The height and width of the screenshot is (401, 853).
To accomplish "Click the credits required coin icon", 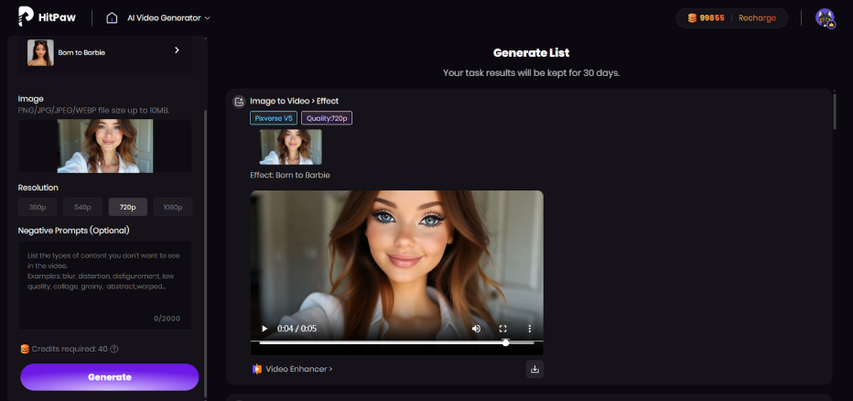I will point(24,349).
